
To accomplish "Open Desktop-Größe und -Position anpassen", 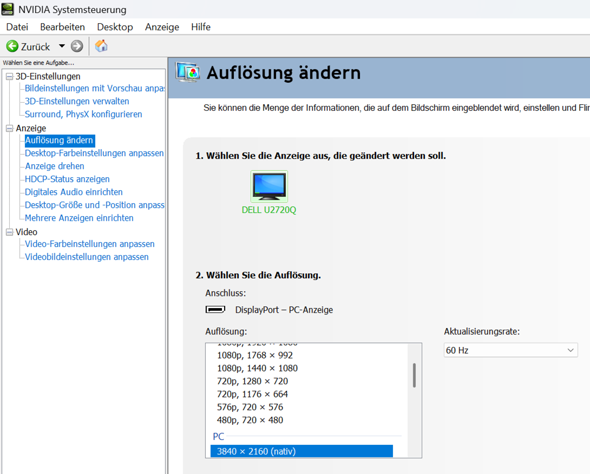I will point(94,205).
